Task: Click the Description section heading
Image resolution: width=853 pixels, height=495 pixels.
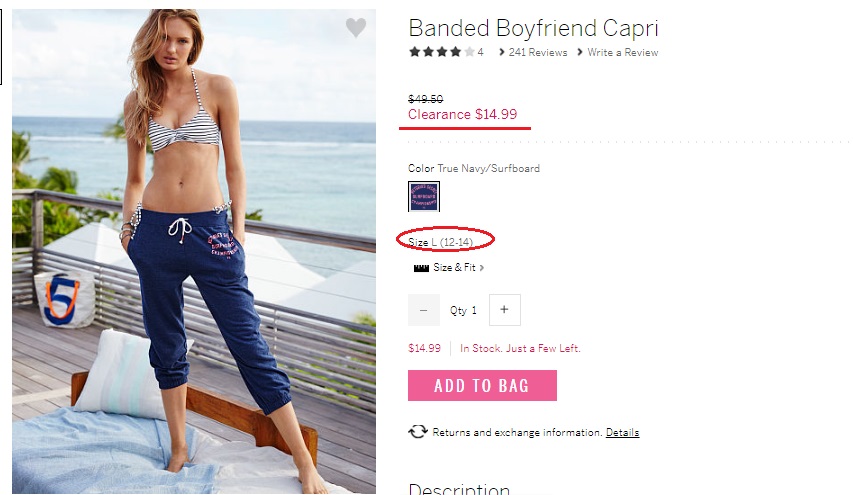Action: pyautogui.click(x=459, y=488)
